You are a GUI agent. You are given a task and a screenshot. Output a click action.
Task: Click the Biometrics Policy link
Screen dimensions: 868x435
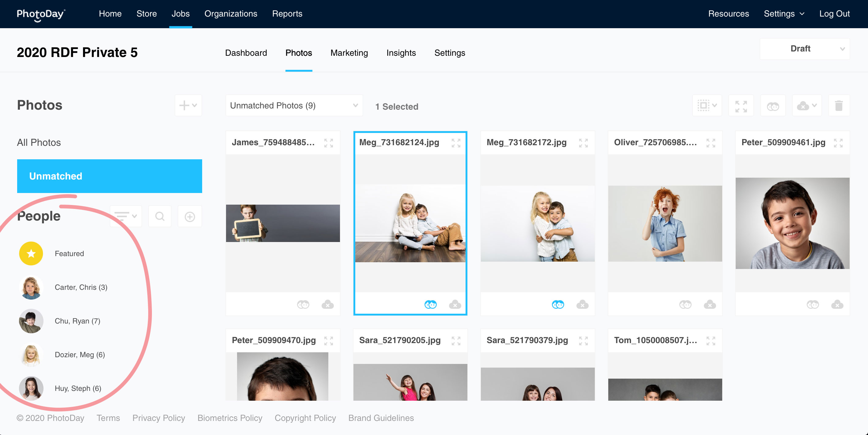coord(230,418)
